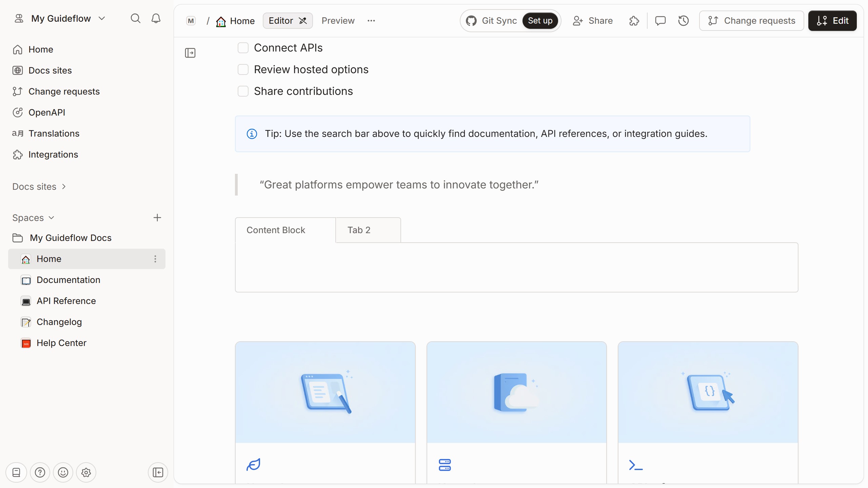Click the Git Sync GitHub icon
This screenshot has width=868, height=488.
(x=471, y=21)
